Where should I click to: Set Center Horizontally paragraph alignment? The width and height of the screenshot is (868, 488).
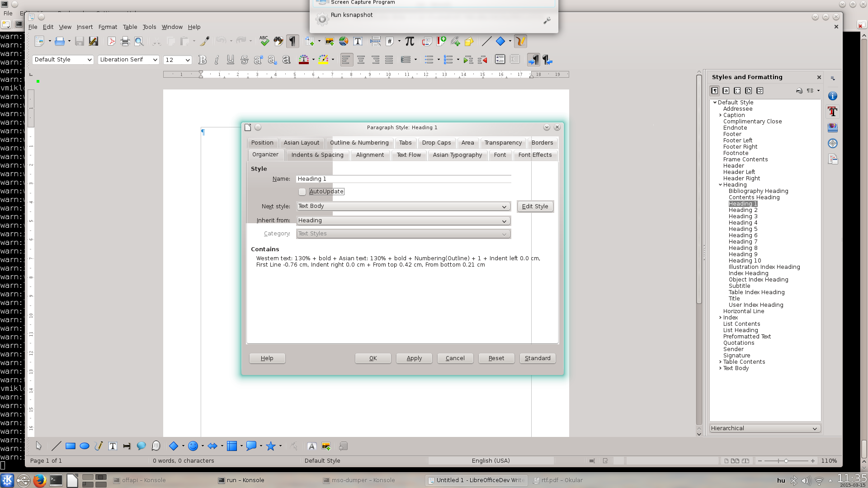(361, 60)
